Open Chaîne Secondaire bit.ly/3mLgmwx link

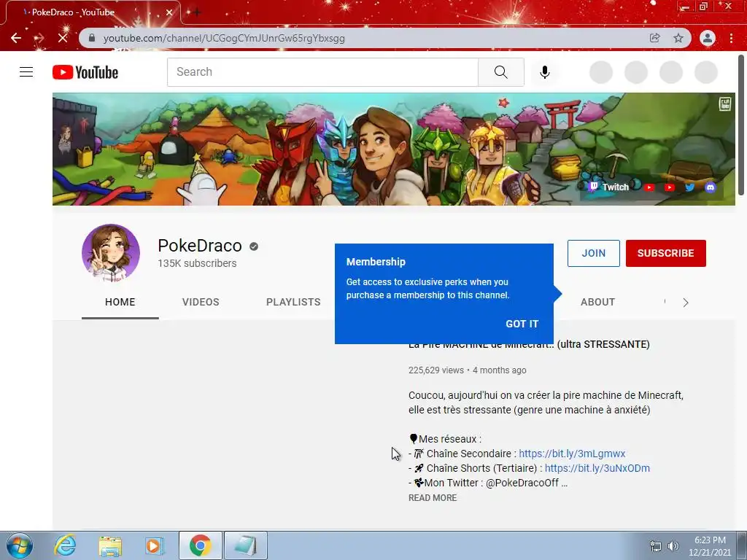point(572,454)
